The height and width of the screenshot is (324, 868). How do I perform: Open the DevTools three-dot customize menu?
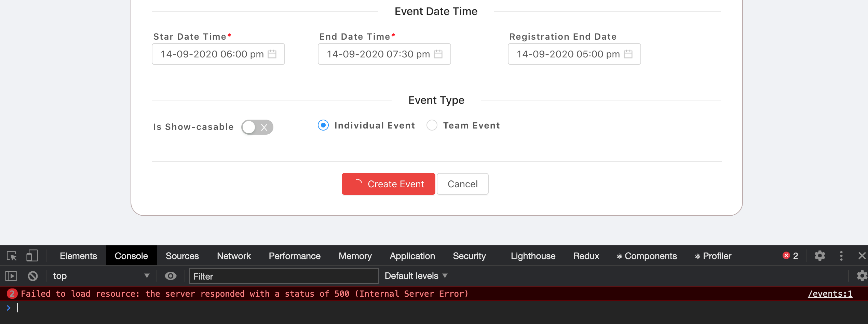[841, 256]
